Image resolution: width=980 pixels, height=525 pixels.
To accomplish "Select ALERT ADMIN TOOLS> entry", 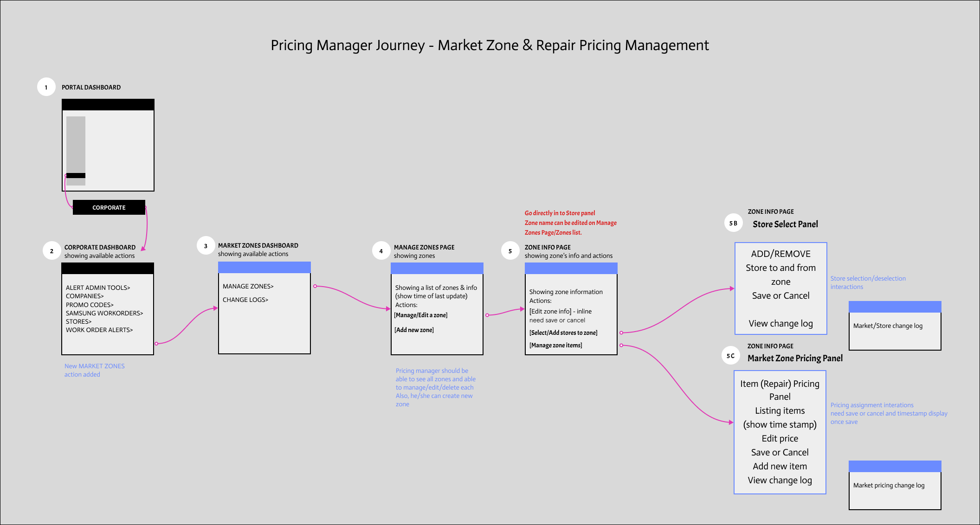I will tap(98, 288).
